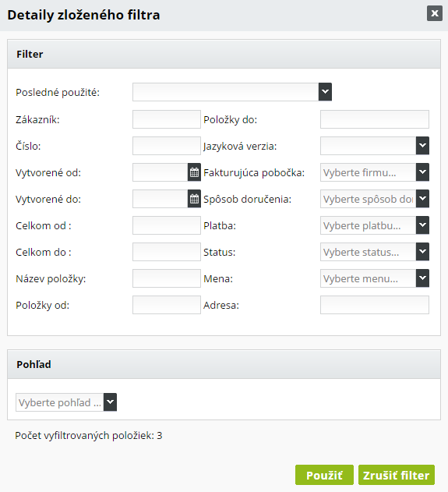This screenshot has height=492, width=448.
Task: Open the Vytvorené do calendar picker
Action: pyautogui.click(x=194, y=199)
